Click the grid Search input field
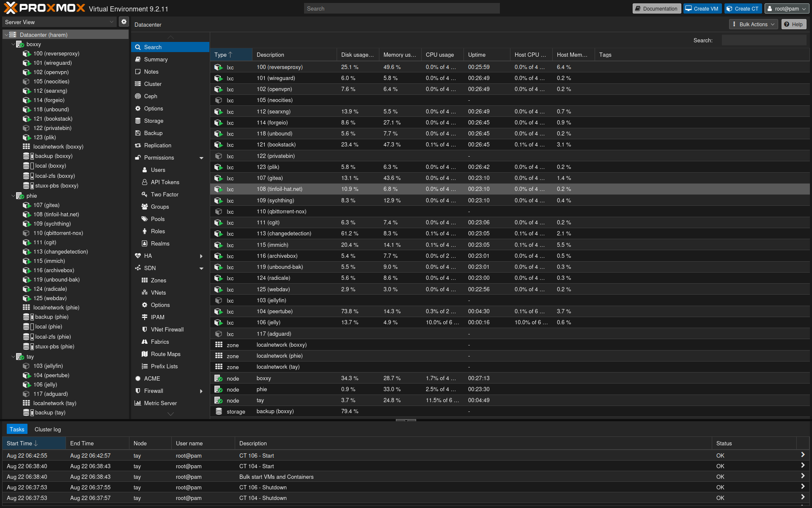812x508 pixels. point(764,40)
